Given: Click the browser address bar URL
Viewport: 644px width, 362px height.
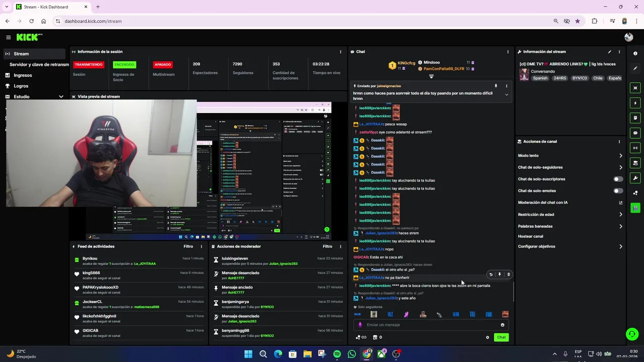Looking at the screenshot, I should pyautogui.click(x=93, y=21).
